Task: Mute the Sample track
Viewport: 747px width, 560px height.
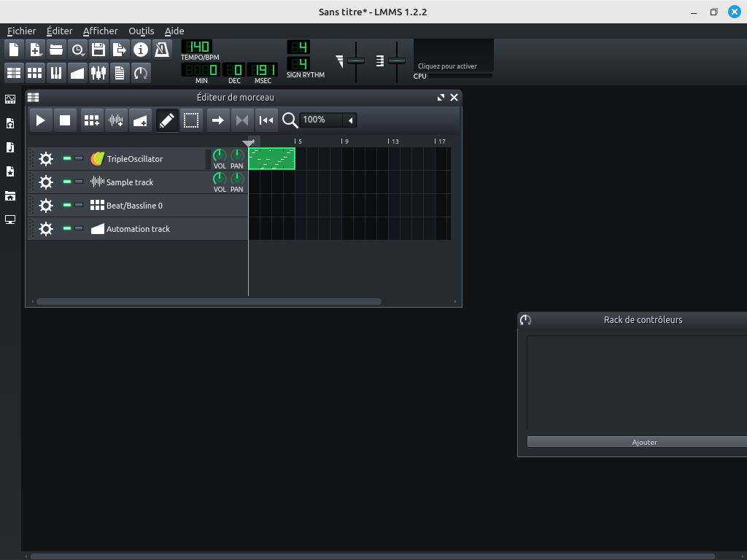Action: click(x=67, y=182)
